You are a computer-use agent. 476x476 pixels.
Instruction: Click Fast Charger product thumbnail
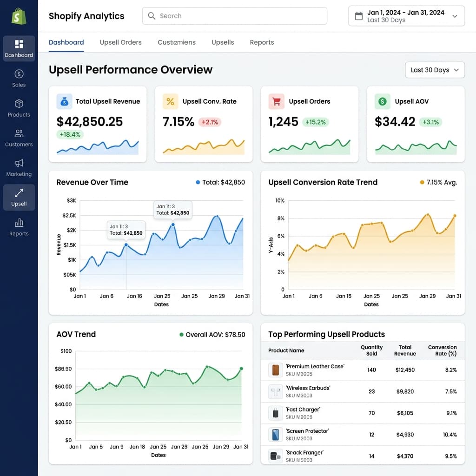point(276,413)
